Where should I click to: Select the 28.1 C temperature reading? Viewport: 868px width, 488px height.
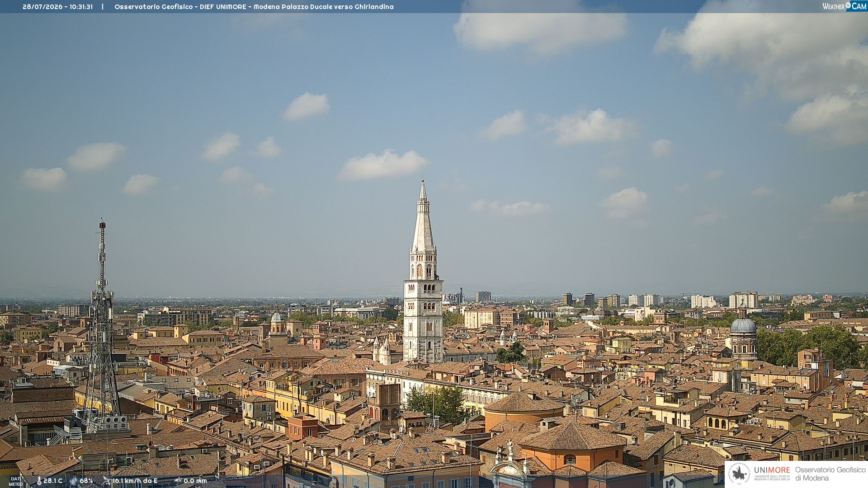pyautogui.click(x=53, y=481)
